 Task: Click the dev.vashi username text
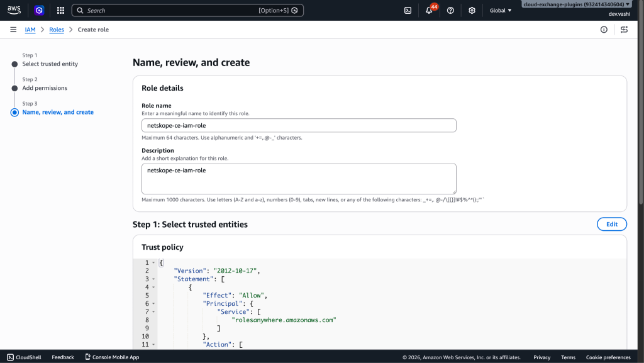[x=619, y=14]
